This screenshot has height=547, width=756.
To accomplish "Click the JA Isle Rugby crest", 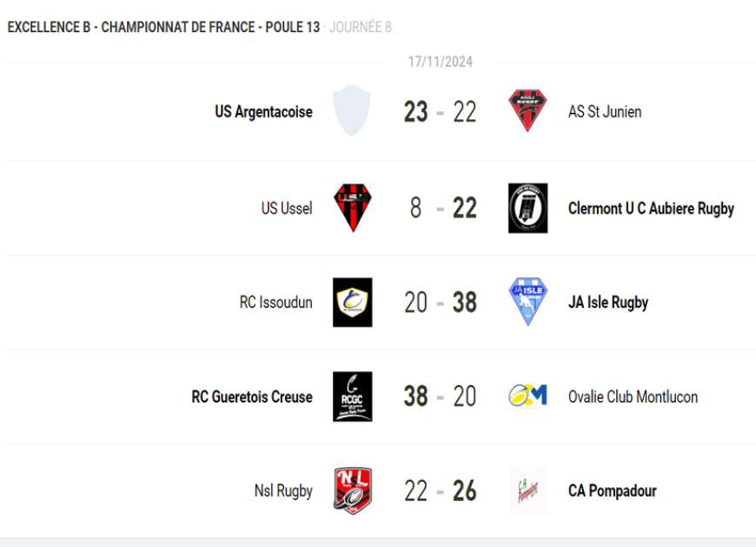I will (527, 302).
